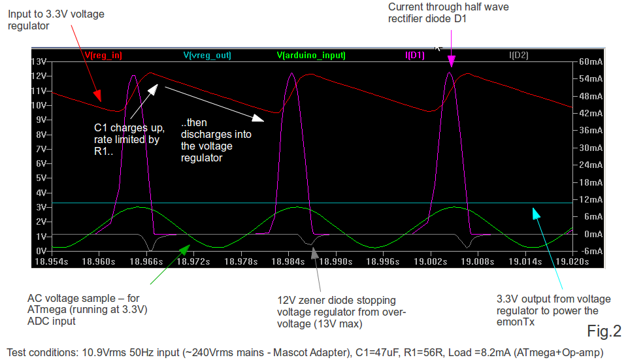Screen dimensions: 628x364
Task: Click the 0V left axis tick label
Action: pos(41,251)
